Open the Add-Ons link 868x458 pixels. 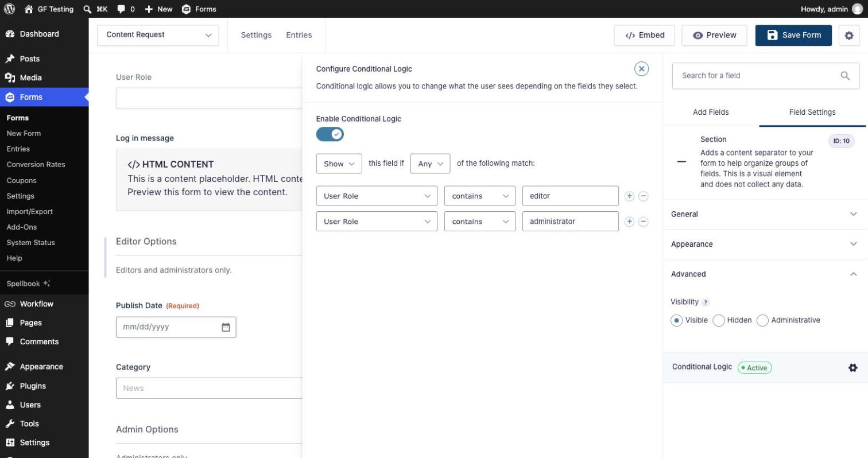(22, 227)
